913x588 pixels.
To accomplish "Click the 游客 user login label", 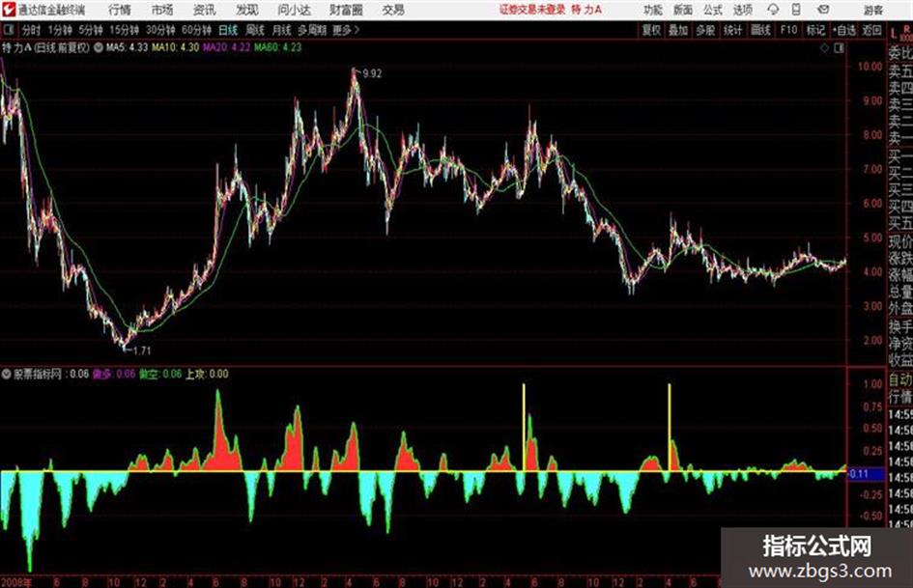I will point(872,10).
